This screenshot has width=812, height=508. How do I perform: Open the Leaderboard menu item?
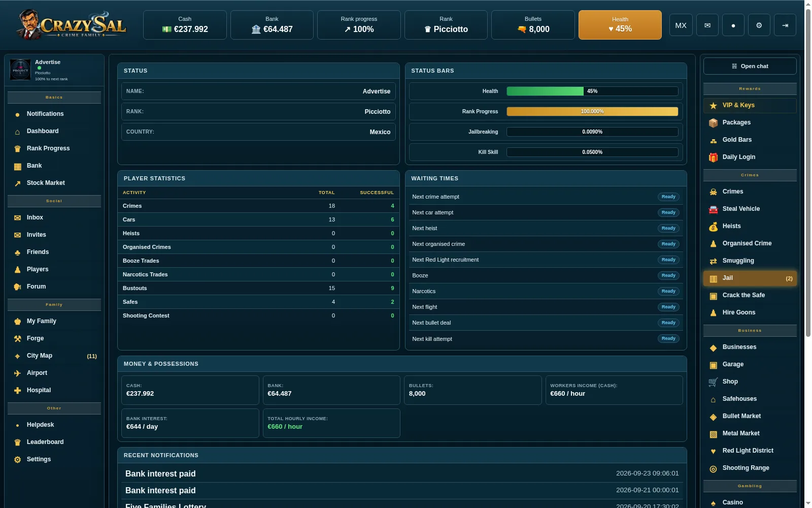point(54,442)
